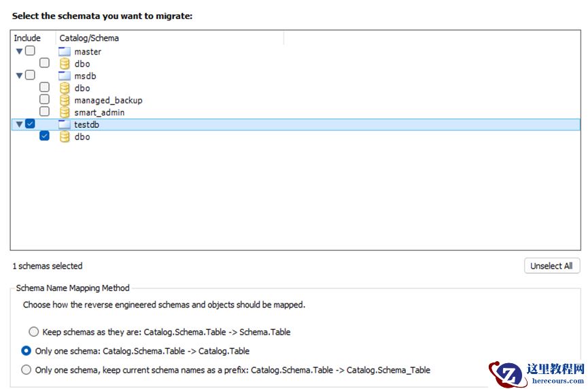Uncheck the testdb catalog checkbox
The width and height of the screenshot is (588, 389).
[30, 124]
